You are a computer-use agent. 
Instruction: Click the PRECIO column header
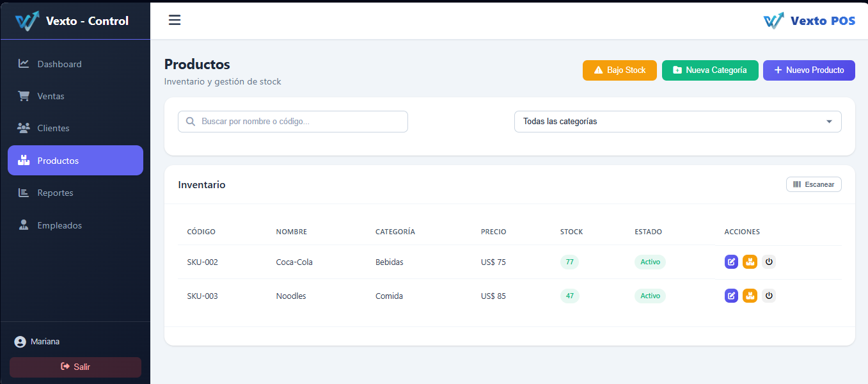[494, 232]
